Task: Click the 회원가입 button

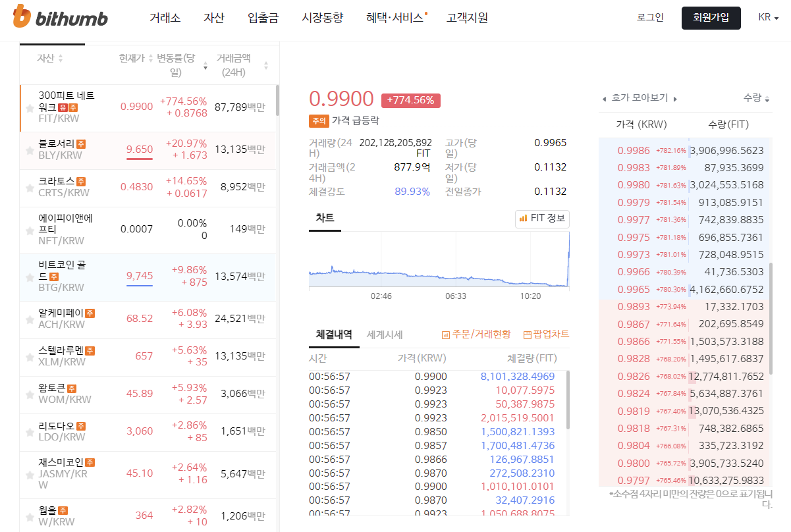Action: click(x=711, y=18)
